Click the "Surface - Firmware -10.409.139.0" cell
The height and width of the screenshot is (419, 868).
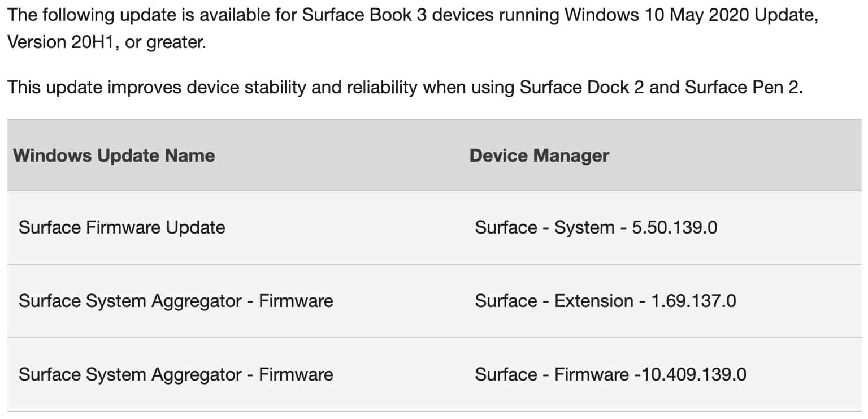point(611,374)
